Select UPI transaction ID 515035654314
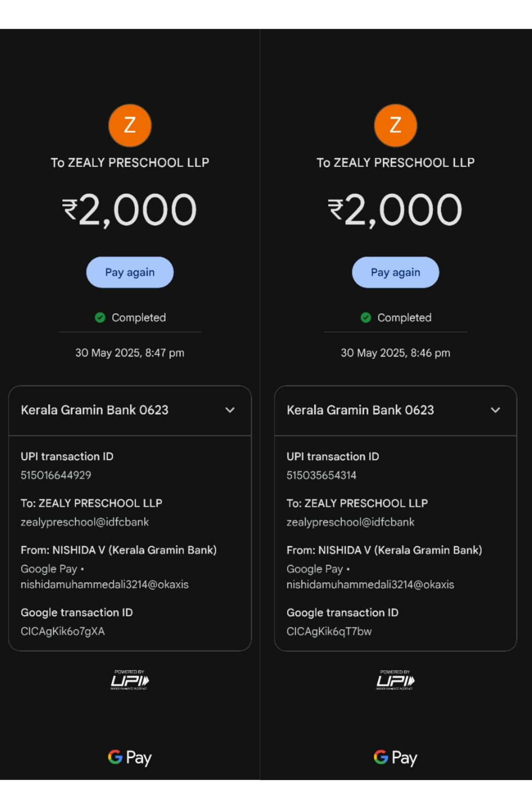Viewport: 532px width, 798px height. pos(321,475)
